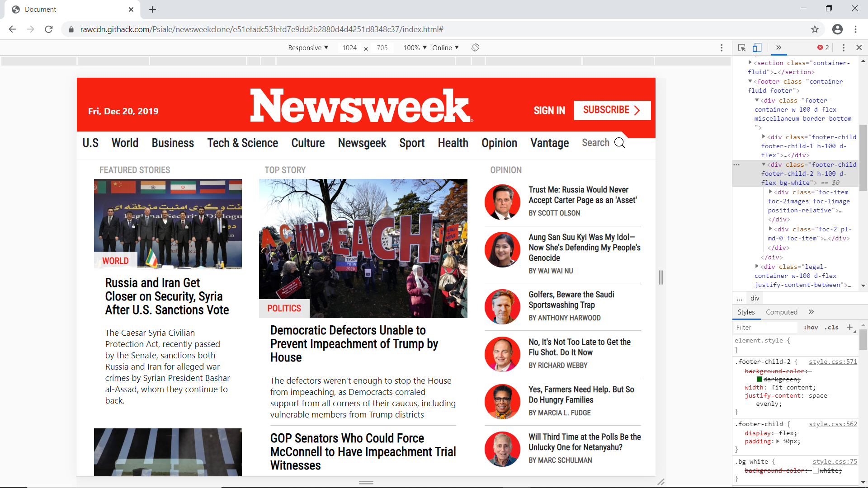Click the add new style rule plus

(849, 327)
